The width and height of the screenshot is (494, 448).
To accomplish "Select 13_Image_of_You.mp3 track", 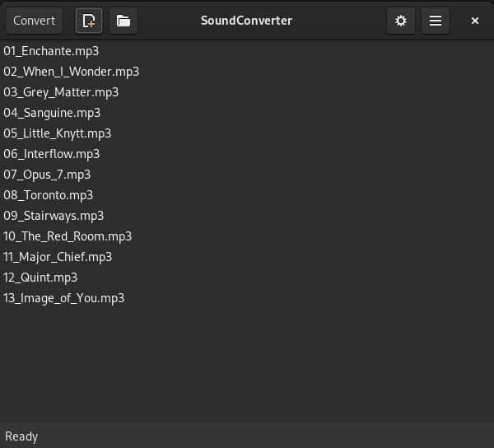I will click(63, 298).
